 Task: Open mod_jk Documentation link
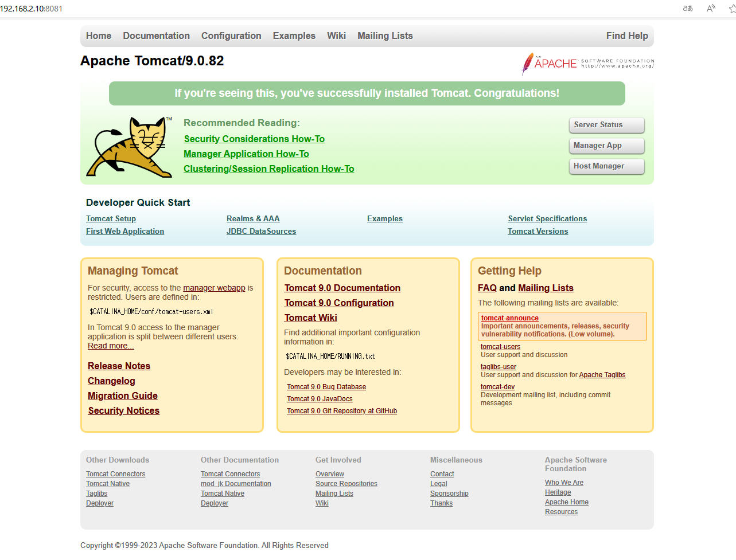coord(236,484)
